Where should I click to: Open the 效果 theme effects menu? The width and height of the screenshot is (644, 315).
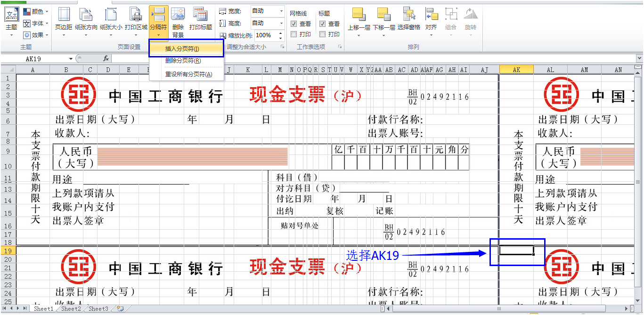(x=36, y=35)
